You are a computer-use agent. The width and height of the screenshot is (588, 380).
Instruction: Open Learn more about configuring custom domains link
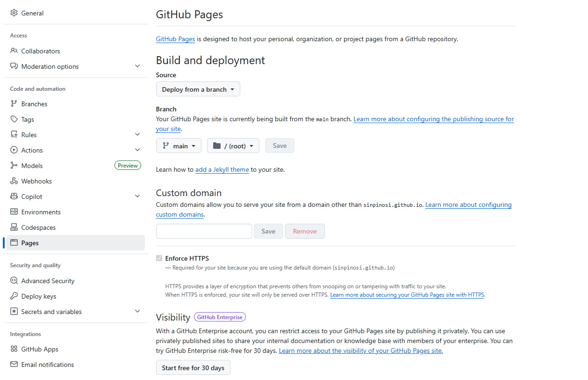click(x=468, y=205)
